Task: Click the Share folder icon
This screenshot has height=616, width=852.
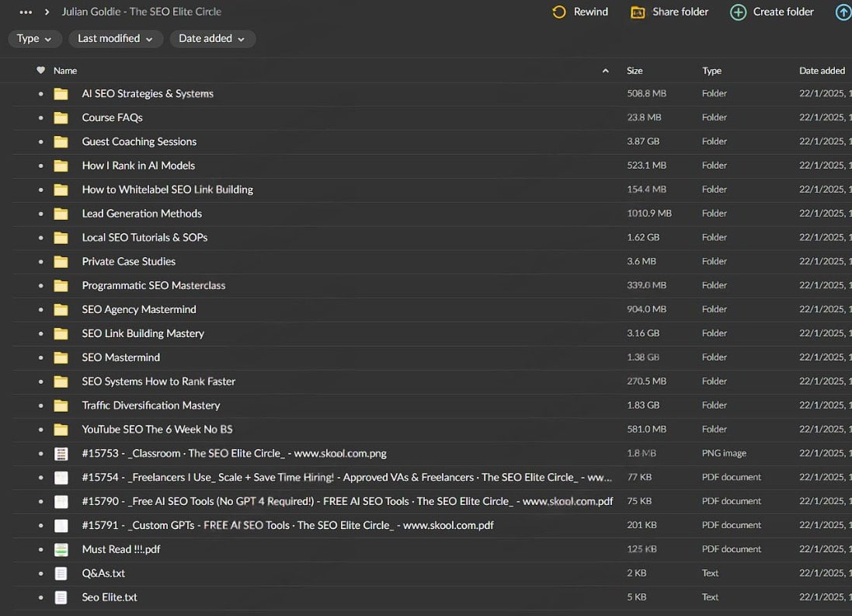Action: [x=638, y=12]
